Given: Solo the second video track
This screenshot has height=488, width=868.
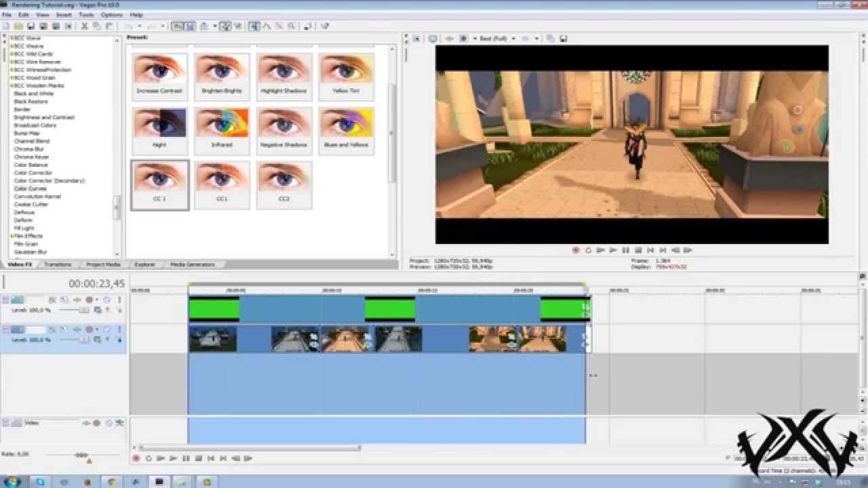Looking at the screenshot, I should [x=119, y=329].
